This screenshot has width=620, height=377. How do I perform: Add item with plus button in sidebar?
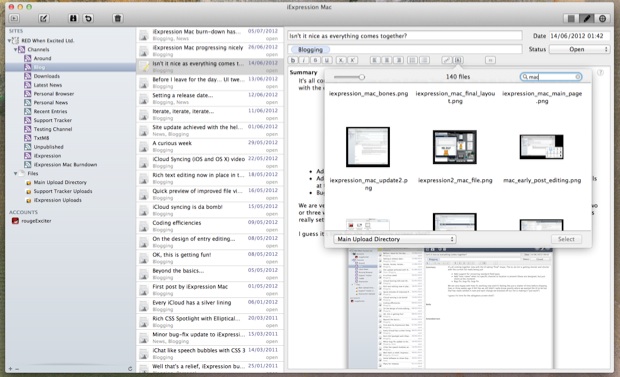[10, 369]
